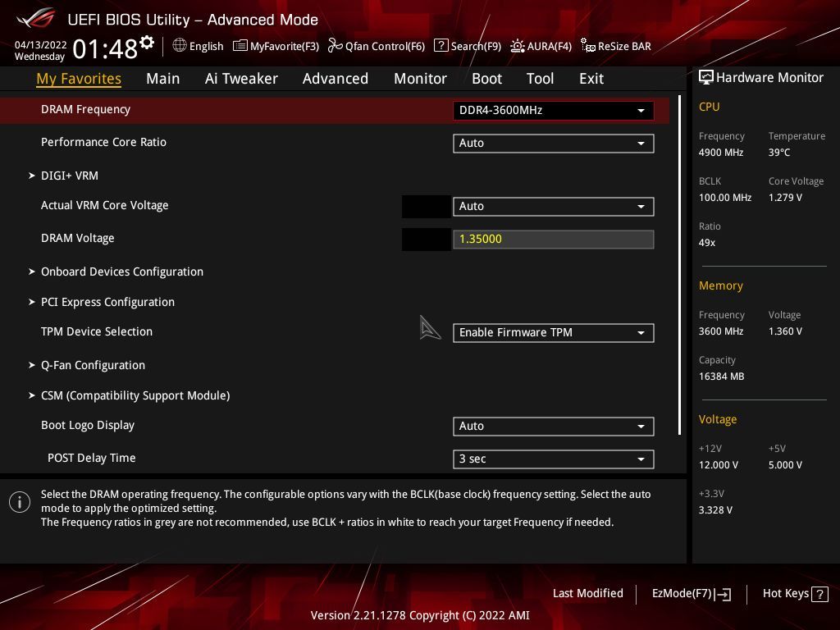Click the EzMode(F7) button

(692, 594)
